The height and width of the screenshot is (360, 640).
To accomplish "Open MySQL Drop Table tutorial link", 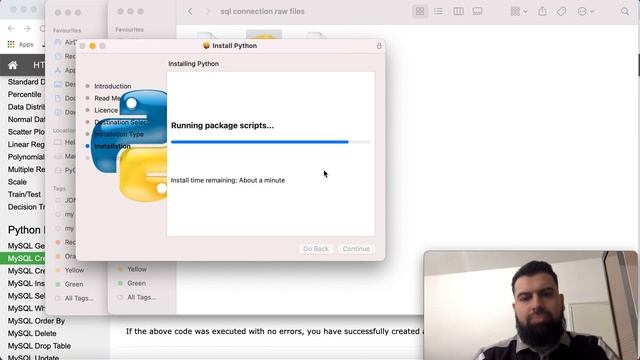I will 39,346.
